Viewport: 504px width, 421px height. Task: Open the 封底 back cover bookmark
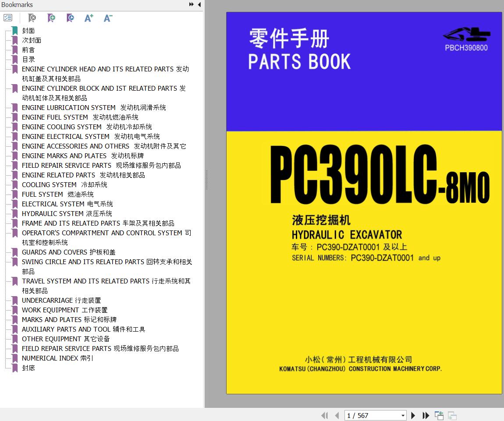(x=28, y=368)
